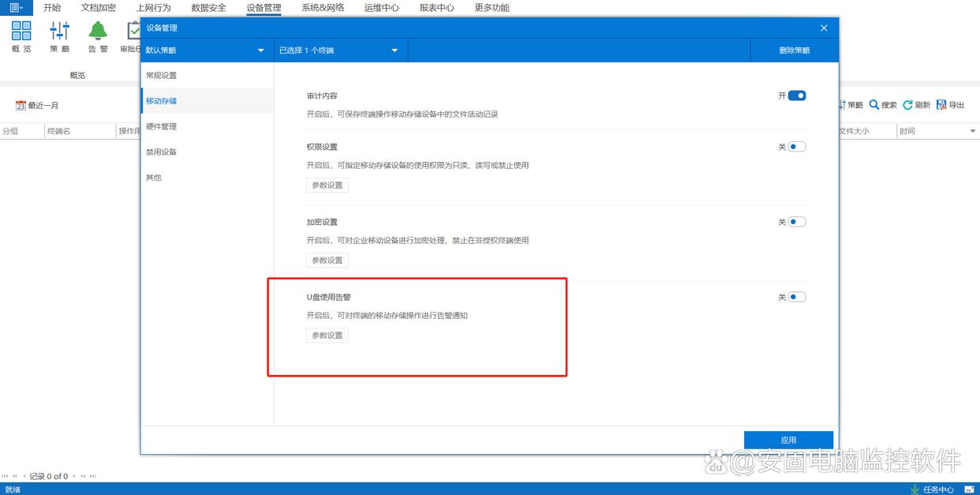Enable the 加密设置 switch
980x495 pixels.
tap(797, 222)
